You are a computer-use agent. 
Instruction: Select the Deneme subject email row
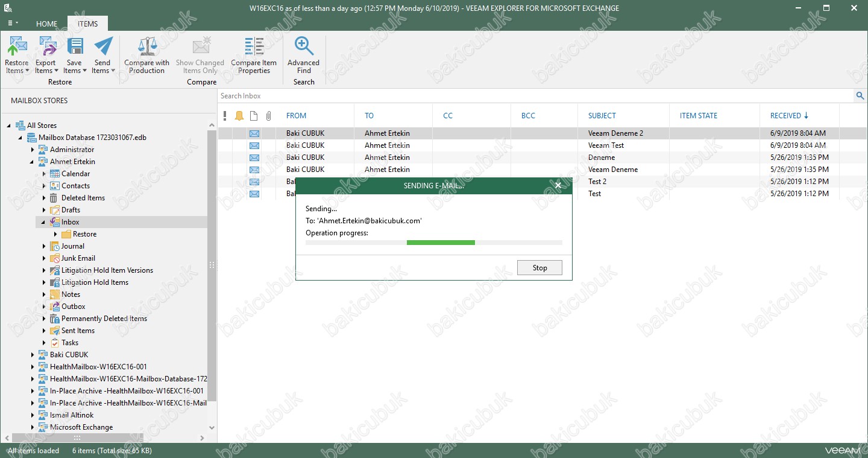(x=542, y=157)
